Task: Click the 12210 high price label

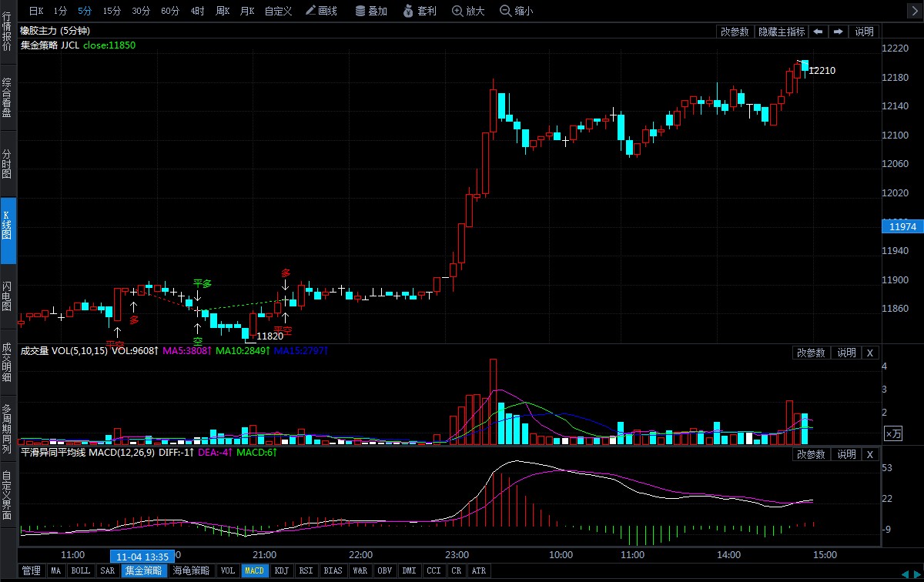Action: [x=822, y=71]
